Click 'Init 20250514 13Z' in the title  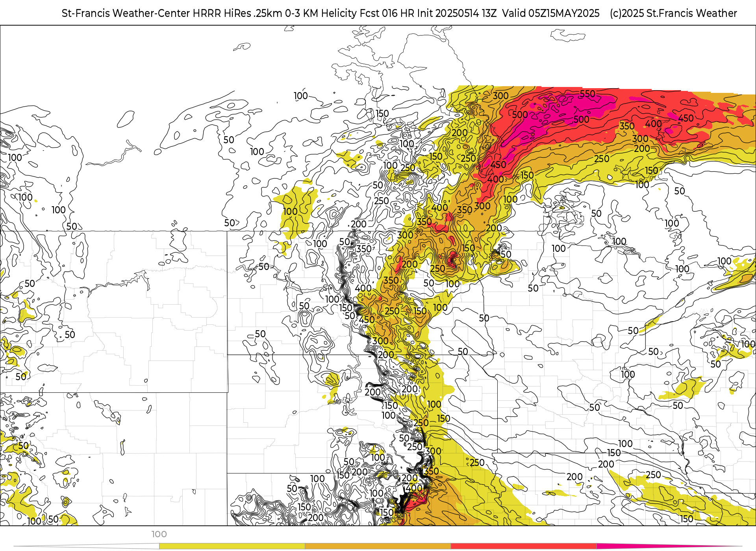coord(458,13)
